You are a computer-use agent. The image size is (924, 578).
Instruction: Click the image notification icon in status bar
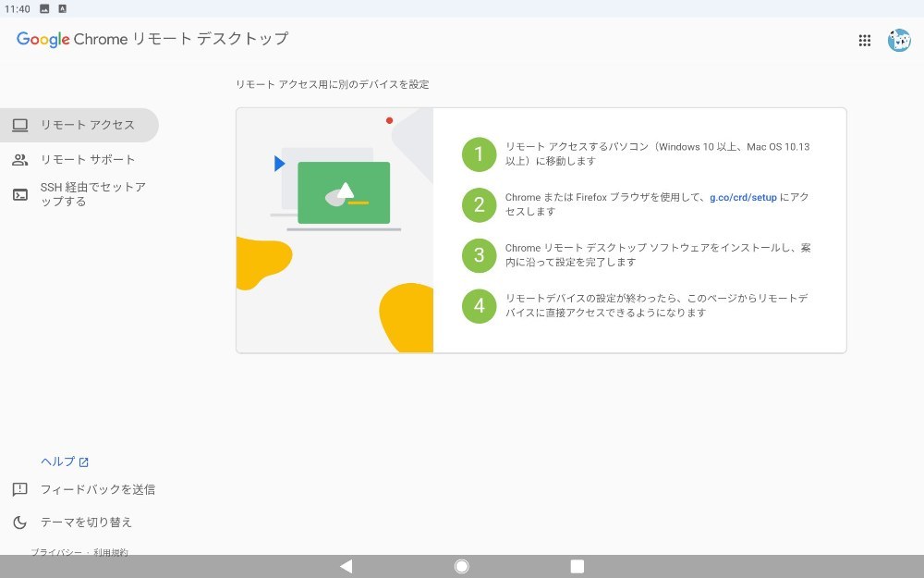coord(44,9)
